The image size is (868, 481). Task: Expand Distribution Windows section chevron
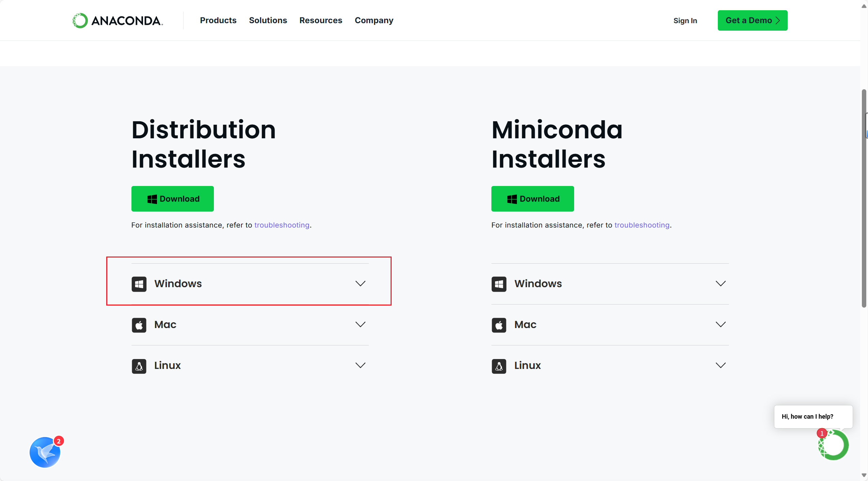tap(360, 283)
